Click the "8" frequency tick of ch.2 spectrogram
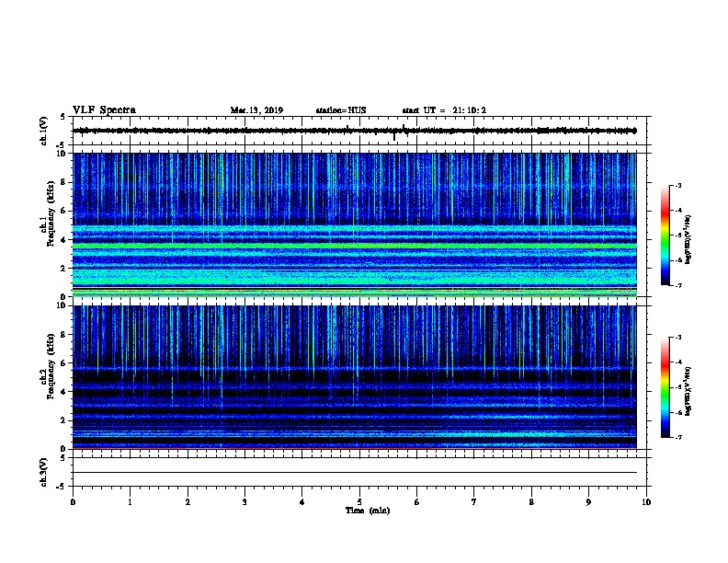The image size is (728, 563). pos(63,335)
